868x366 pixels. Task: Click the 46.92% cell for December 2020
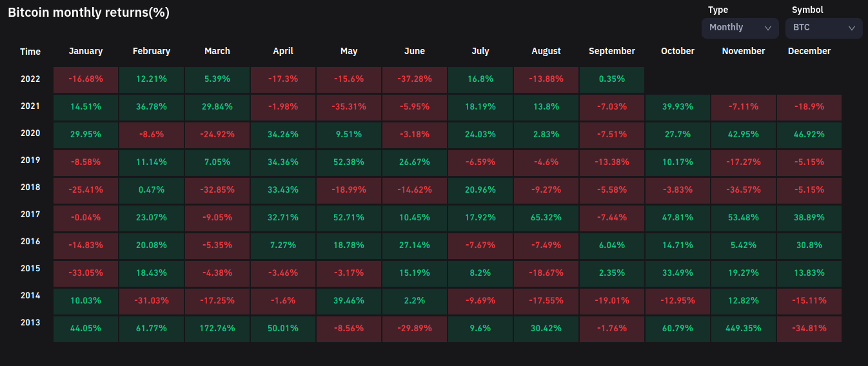click(x=809, y=134)
